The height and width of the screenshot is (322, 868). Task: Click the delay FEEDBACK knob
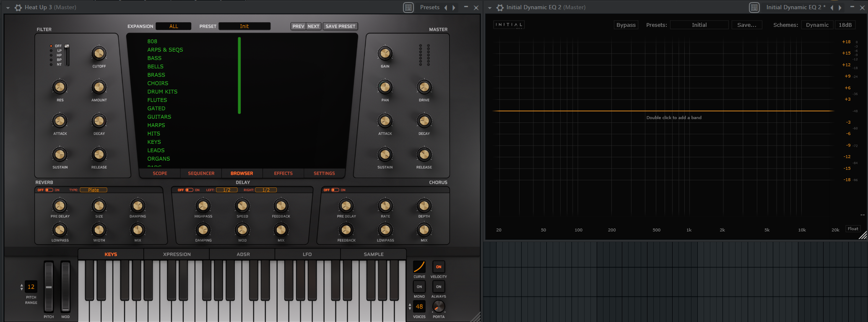(x=281, y=205)
